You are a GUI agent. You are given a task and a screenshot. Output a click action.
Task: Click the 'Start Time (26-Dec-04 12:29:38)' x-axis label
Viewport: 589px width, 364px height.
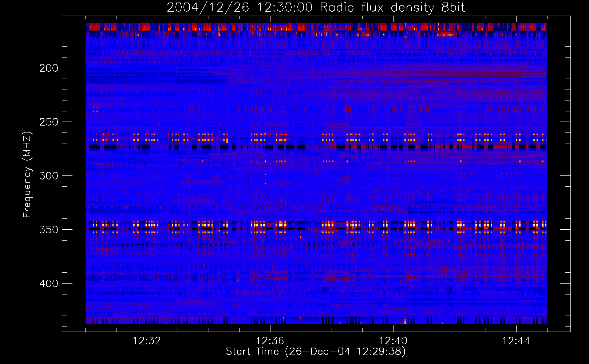316,352
